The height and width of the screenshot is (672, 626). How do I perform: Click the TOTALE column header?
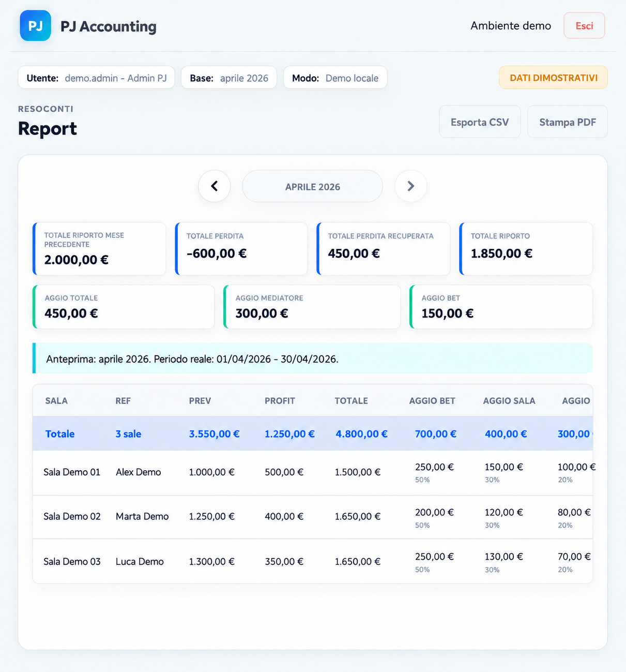tap(352, 400)
